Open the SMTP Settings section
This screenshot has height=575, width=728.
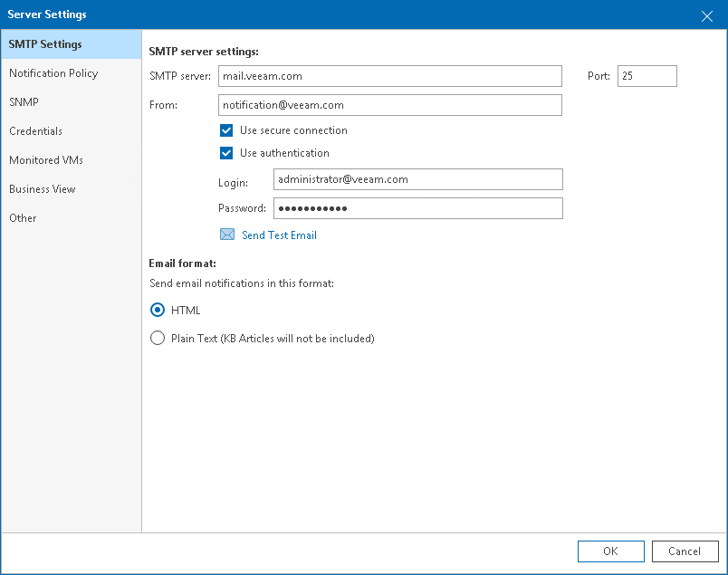46,44
